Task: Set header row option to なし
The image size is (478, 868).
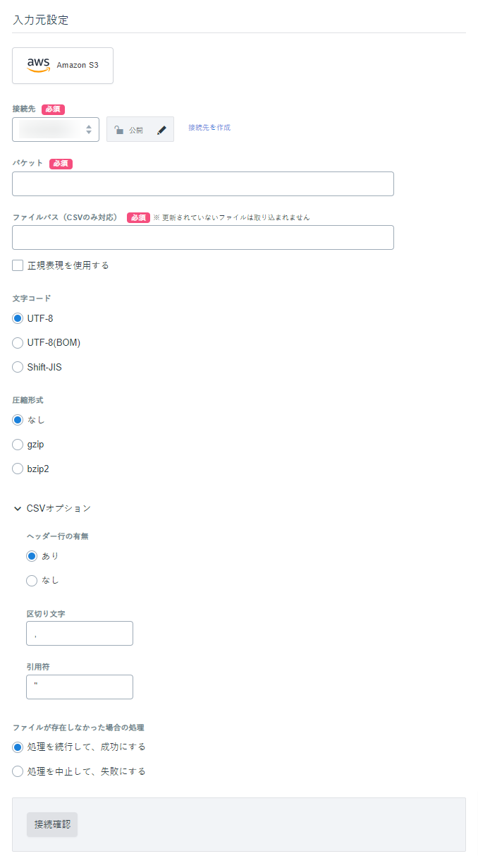Action: point(32,580)
